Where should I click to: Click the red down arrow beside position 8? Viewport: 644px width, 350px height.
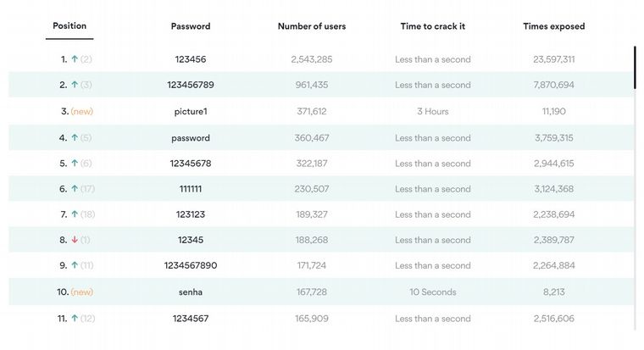coord(75,240)
